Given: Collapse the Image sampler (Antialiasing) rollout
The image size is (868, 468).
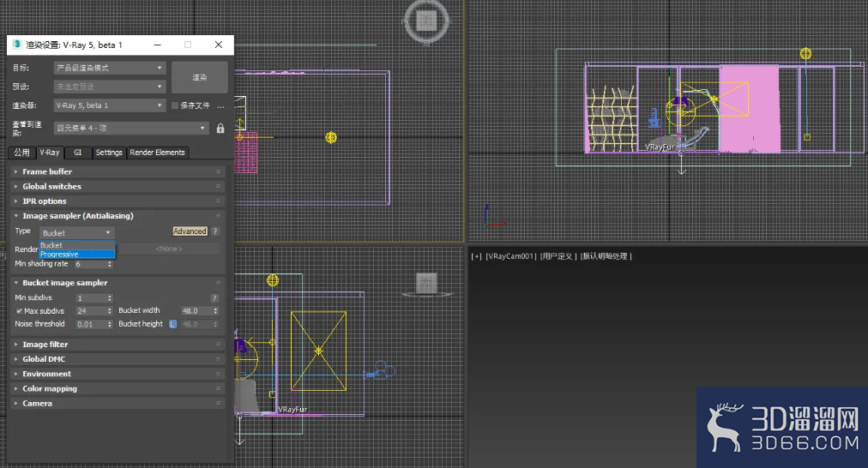Looking at the screenshot, I should coord(118,216).
